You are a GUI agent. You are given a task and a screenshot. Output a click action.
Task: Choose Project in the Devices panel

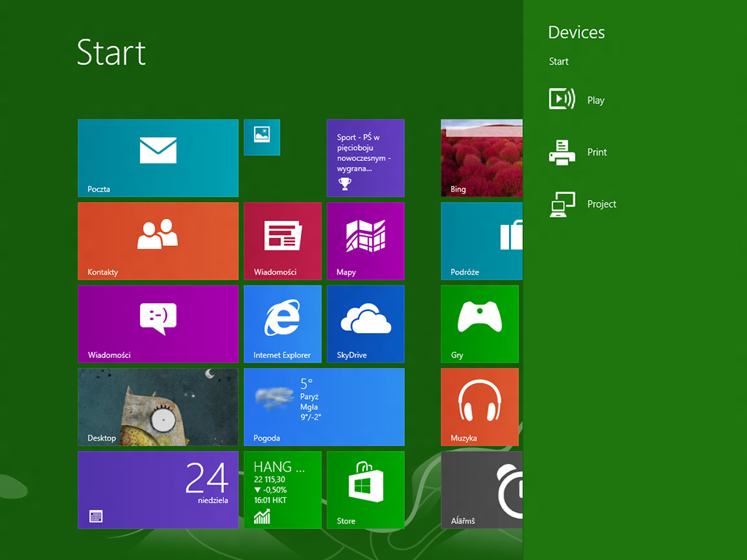pyautogui.click(x=582, y=204)
